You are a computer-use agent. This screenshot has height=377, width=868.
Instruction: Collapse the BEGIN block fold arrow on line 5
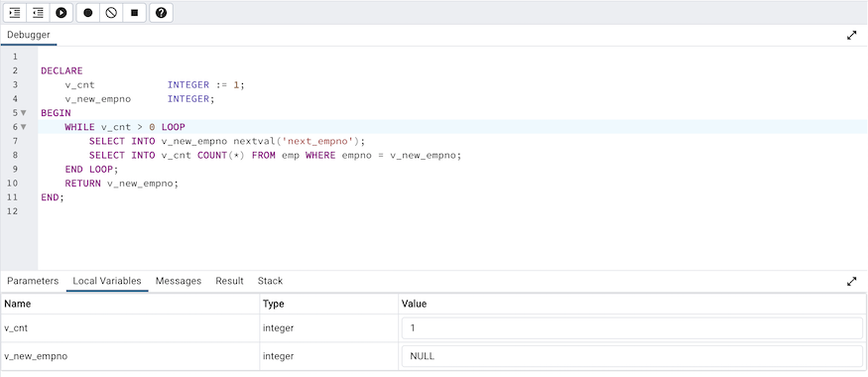23,113
